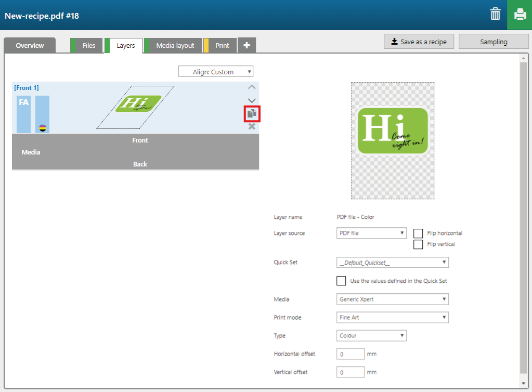Open the Type Colour dropdown
532x392 pixels.
click(371, 335)
